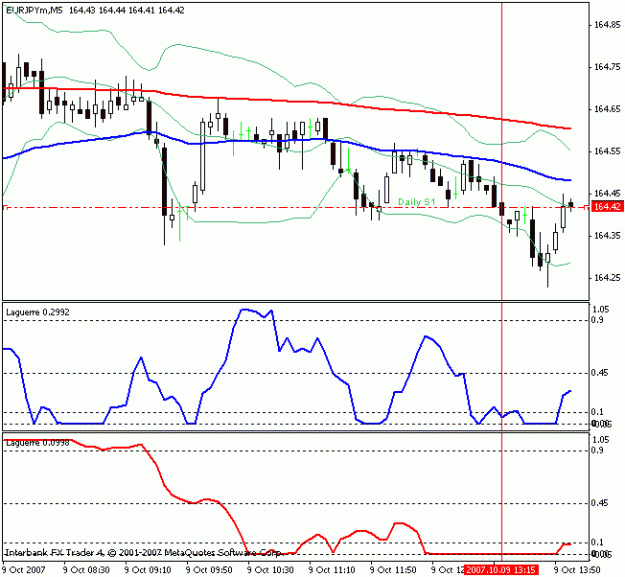Click the right end of the blue moving average line
The image size is (625, 577).
coord(570,180)
